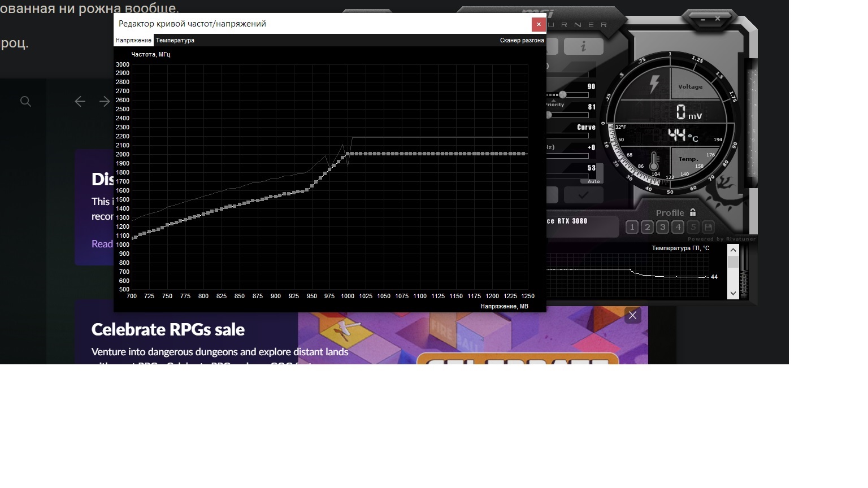Select Afterburner profile slot 5
The image size is (868, 488).
(693, 227)
